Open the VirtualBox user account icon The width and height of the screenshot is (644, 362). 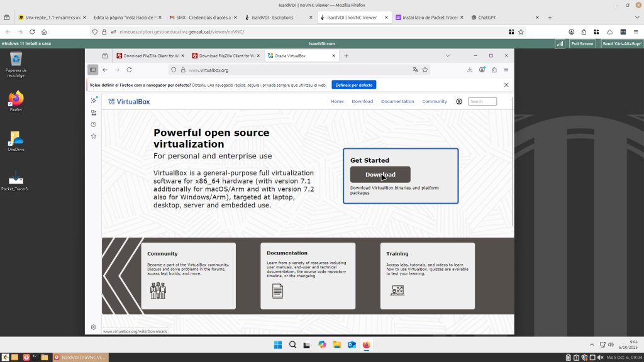(459, 101)
